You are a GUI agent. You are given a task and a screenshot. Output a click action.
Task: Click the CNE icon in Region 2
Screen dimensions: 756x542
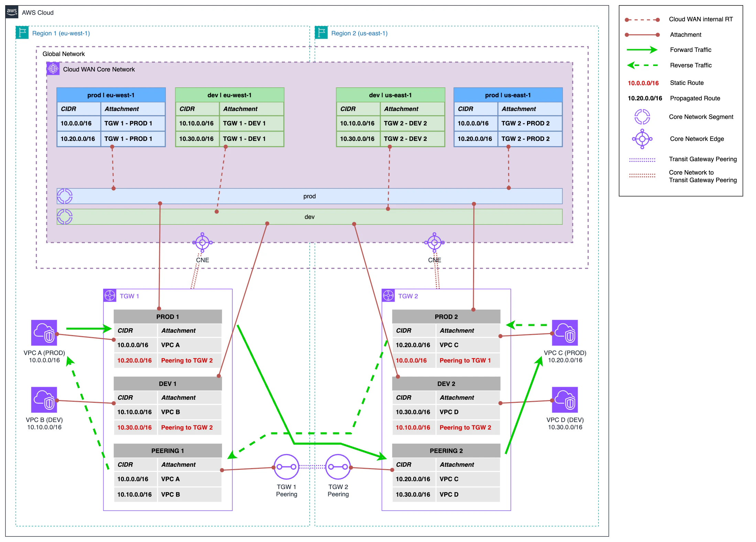coord(435,242)
